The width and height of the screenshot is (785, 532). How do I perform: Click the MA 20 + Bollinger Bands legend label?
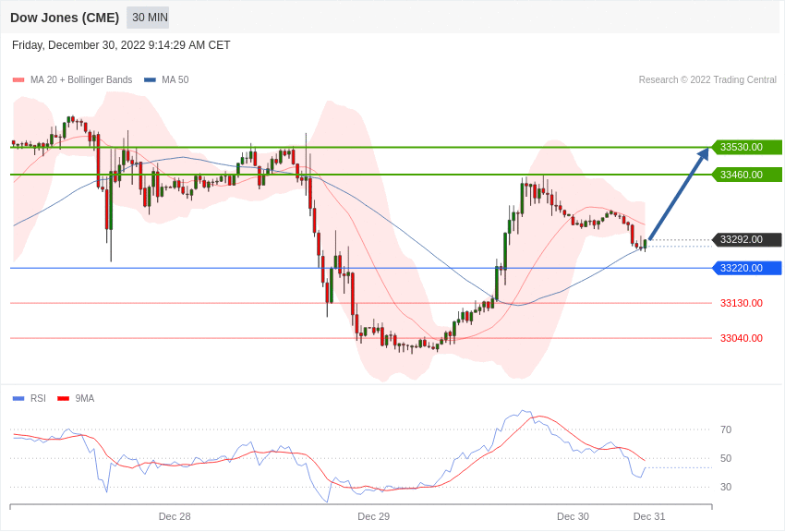click(x=81, y=79)
